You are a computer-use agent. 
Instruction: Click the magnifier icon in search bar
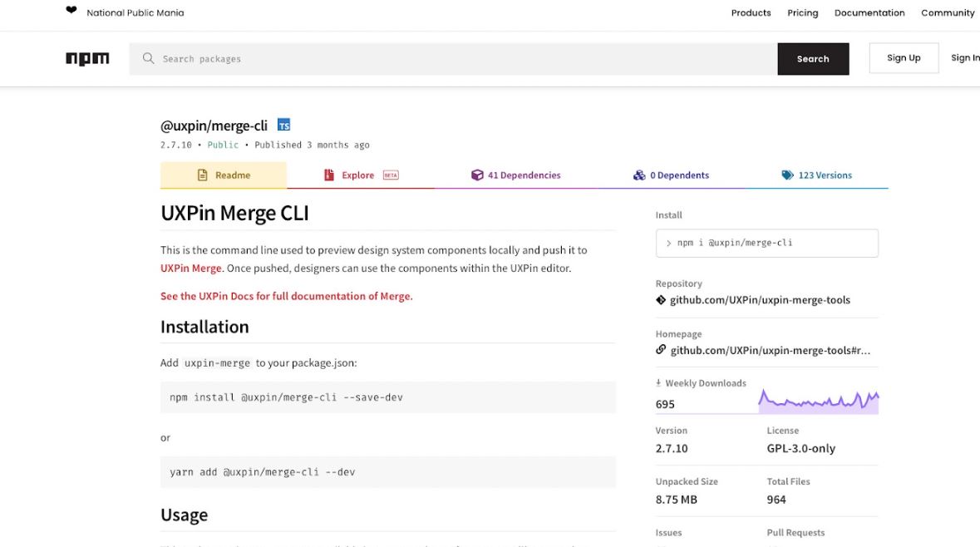click(148, 59)
